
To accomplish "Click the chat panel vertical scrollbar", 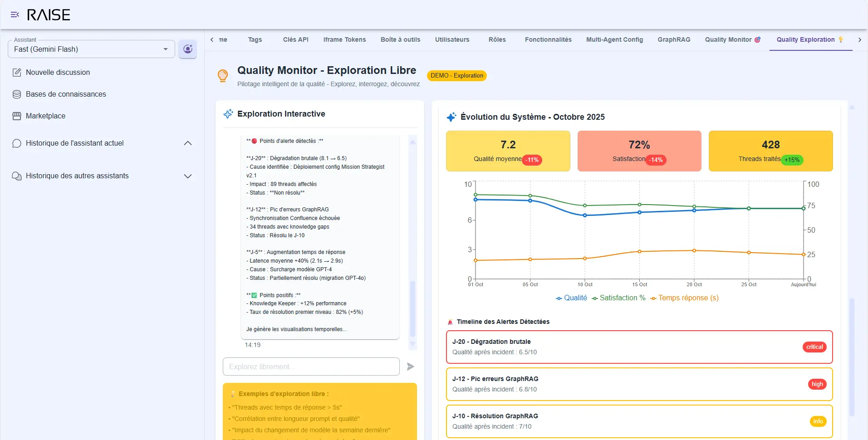I will [x=412, y=308].
